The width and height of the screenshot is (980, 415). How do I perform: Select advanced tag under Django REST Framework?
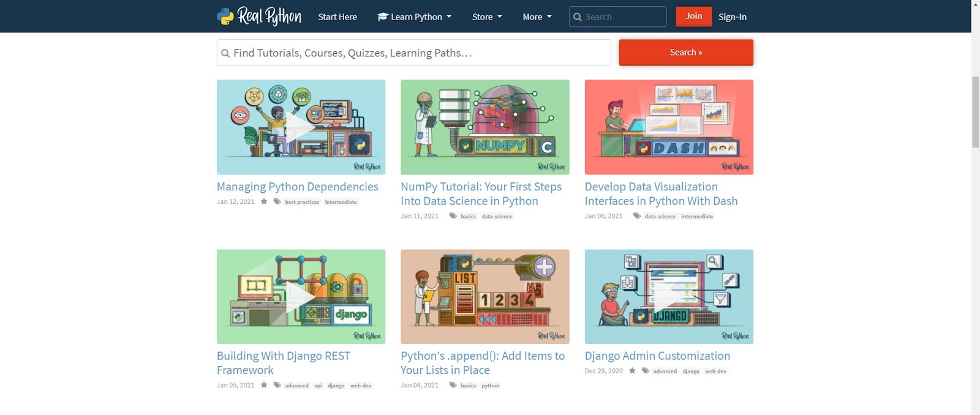[296, 386]
